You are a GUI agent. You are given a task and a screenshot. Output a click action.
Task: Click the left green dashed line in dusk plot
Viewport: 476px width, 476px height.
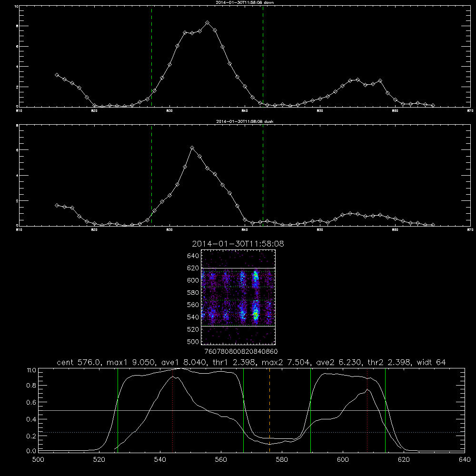[x=151, y=175]
